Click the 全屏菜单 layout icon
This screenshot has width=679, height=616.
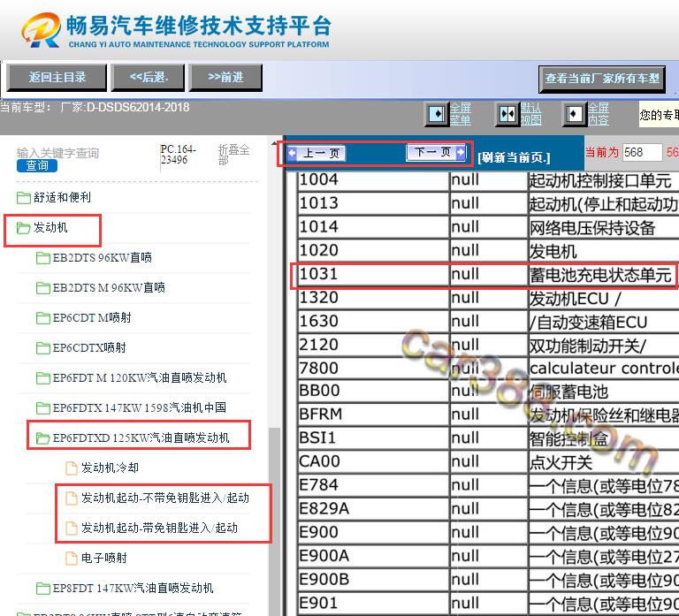(x=437, y=114)
